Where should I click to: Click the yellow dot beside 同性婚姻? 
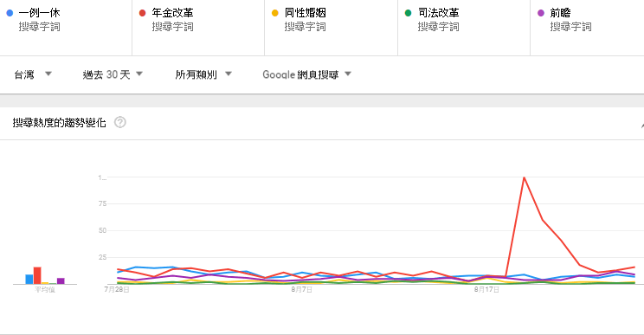coord(275,13)
